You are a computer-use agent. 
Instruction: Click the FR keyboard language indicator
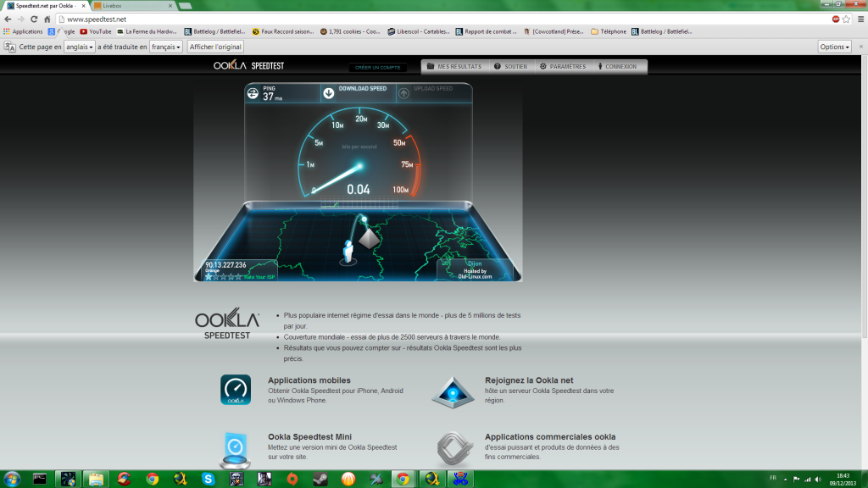pyautogui.click(x=773, y=478)
